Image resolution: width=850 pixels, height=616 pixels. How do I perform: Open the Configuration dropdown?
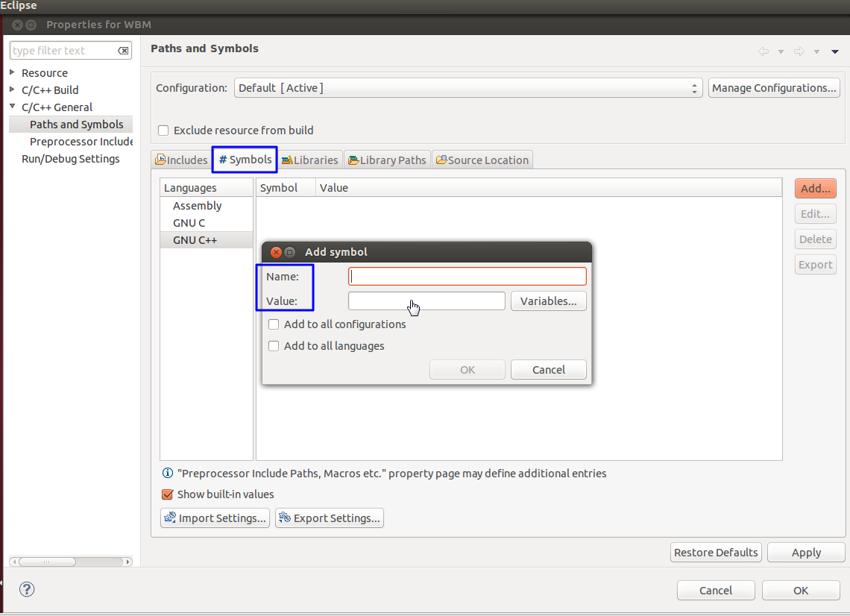point(468,88)
